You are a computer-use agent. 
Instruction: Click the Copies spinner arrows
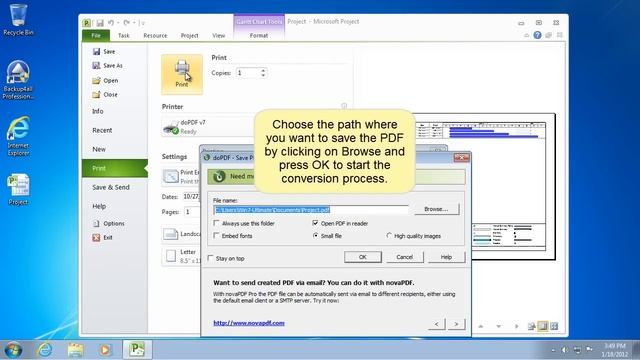tap(263, 73)
